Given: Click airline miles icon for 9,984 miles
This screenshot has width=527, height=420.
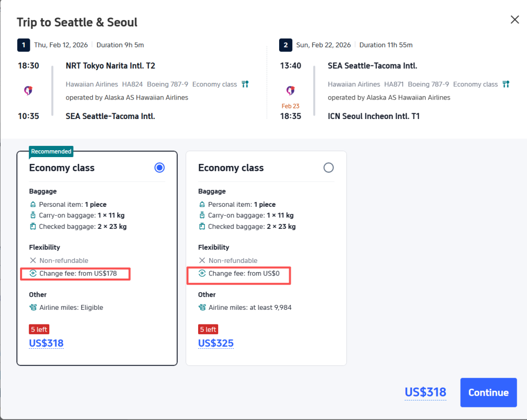Looking at the screenshot, I should point(202,308).
